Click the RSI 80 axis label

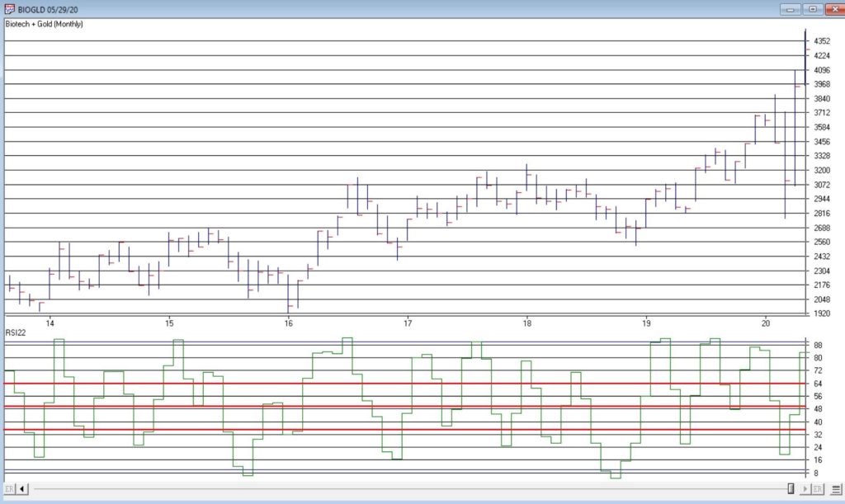click(x=818, y=358)
